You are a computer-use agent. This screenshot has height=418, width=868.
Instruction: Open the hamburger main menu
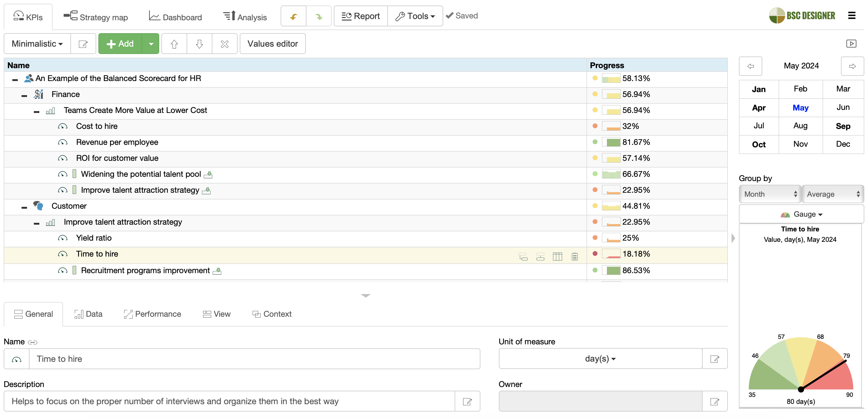pos(851,16)
